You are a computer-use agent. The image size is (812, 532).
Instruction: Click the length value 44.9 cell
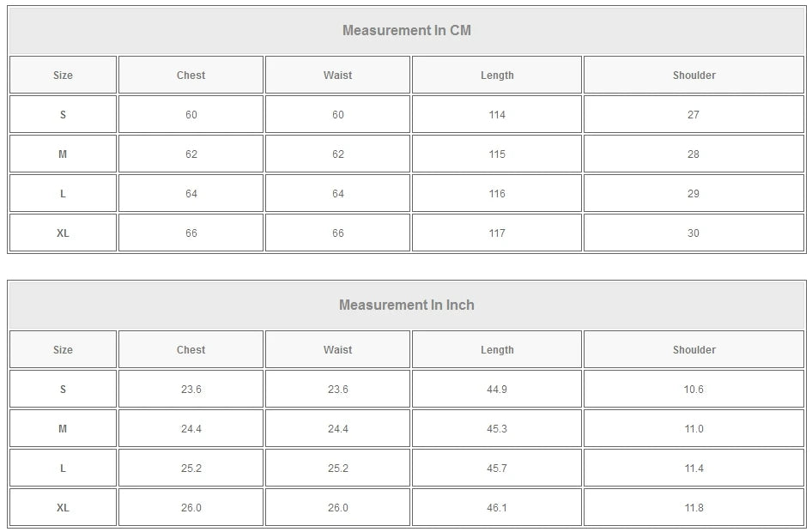(497, 390)
